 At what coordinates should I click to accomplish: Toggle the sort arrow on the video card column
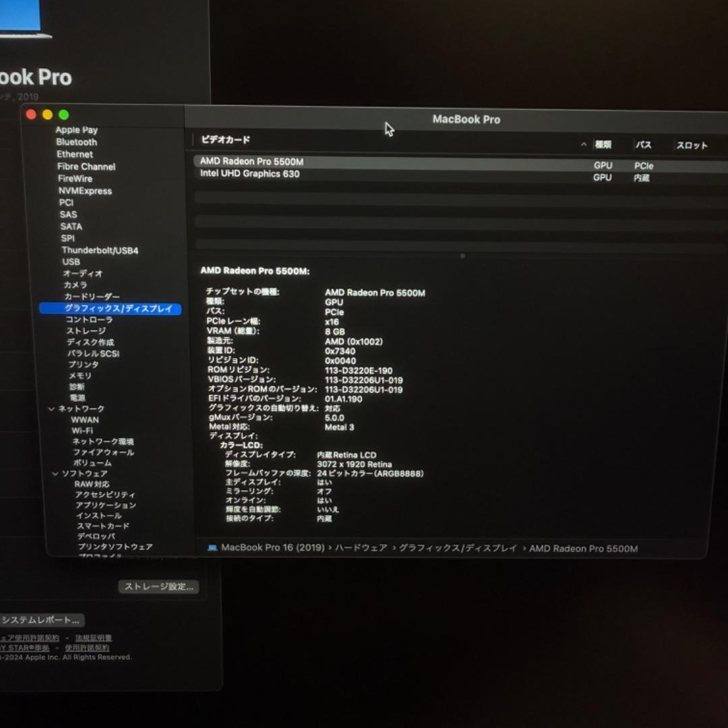[x=583, y=144]
